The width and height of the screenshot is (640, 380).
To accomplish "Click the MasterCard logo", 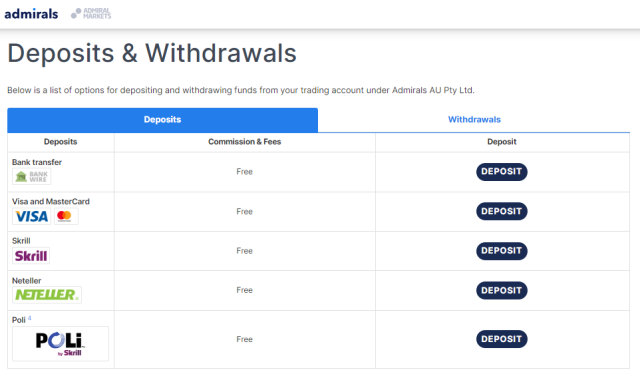I will pos(66,216).
